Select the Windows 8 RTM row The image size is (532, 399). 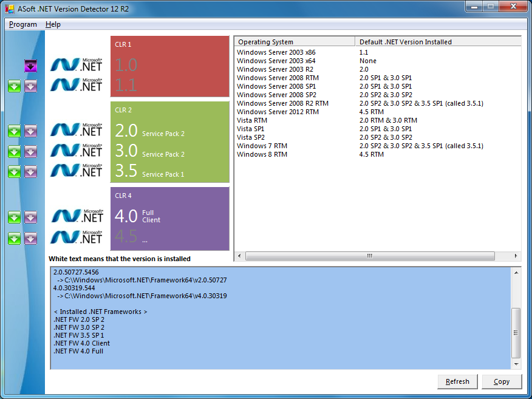click(x=378, y=154)
